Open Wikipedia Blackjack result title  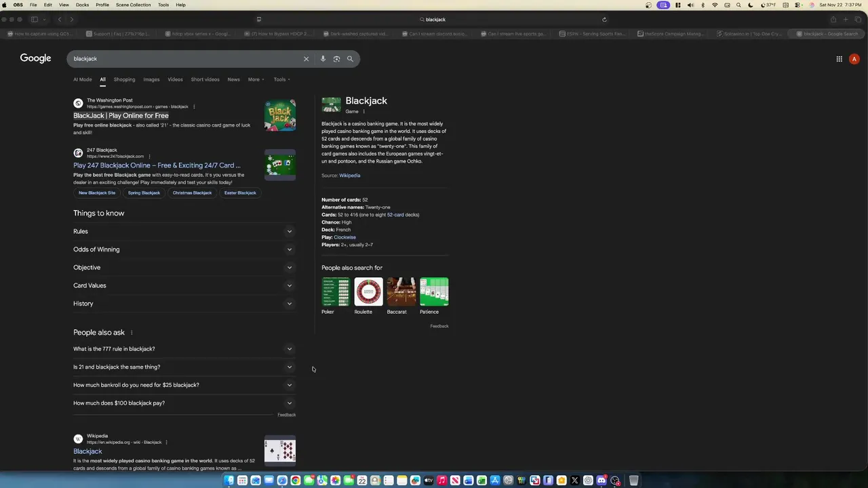(87, 451)
